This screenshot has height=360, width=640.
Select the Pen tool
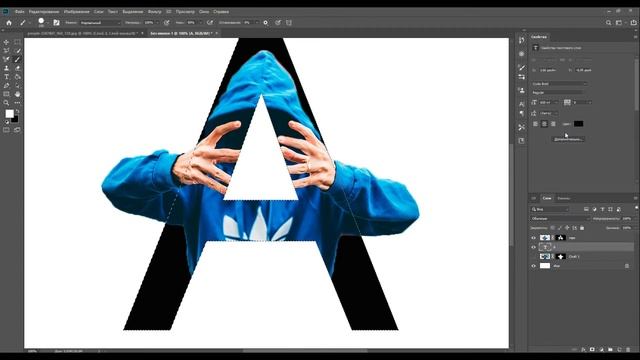pos(6,86)
